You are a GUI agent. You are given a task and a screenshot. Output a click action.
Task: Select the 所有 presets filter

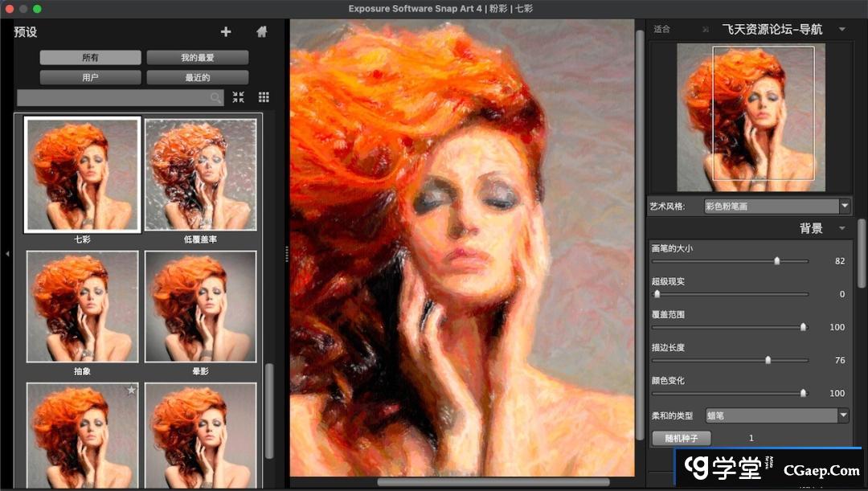point(90,58)
